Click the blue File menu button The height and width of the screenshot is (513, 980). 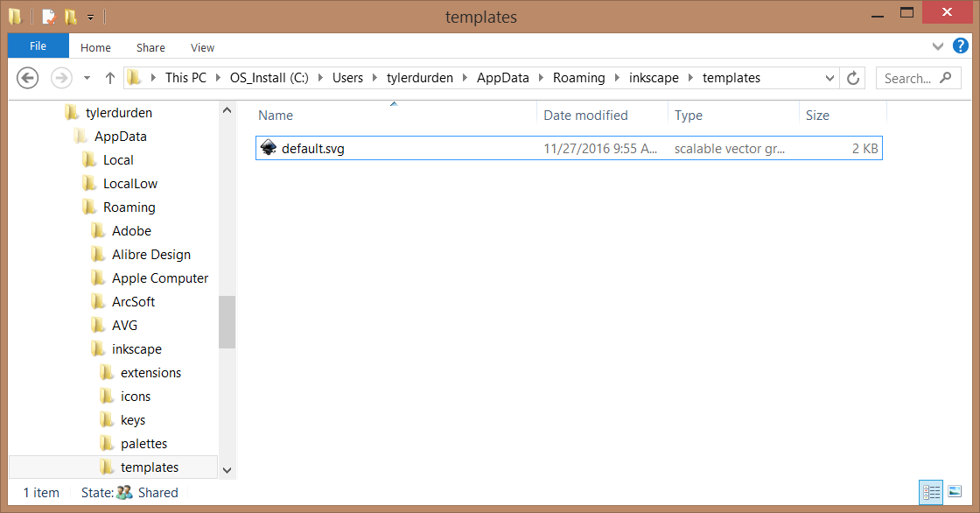click(38, 45)
